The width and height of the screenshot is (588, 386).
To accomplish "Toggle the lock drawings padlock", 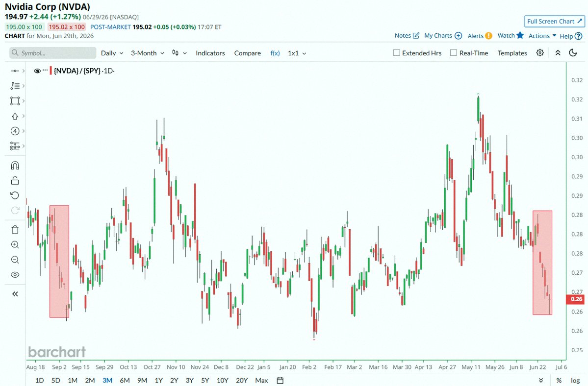I will pos(15,180).
